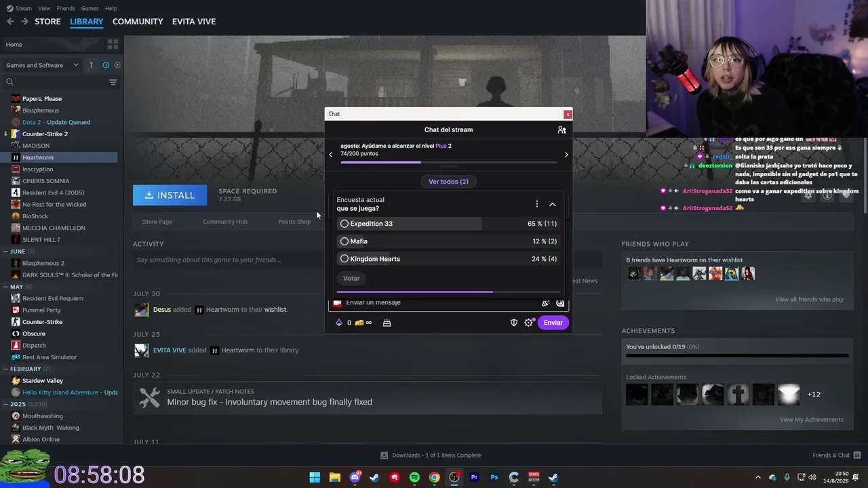Select Expedition 33 poll option
This screenshot has width=868, height=488.
tap(448, 224)
